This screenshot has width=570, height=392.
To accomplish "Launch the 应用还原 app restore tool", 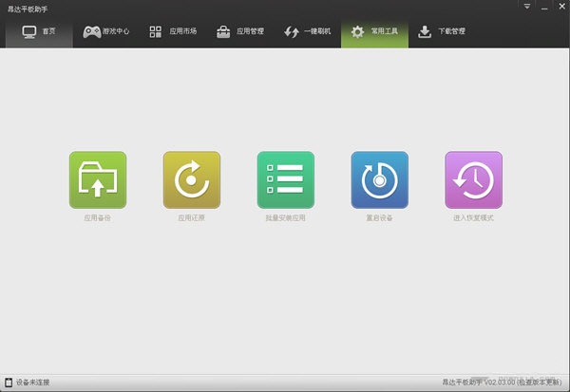I will point(192,179).
